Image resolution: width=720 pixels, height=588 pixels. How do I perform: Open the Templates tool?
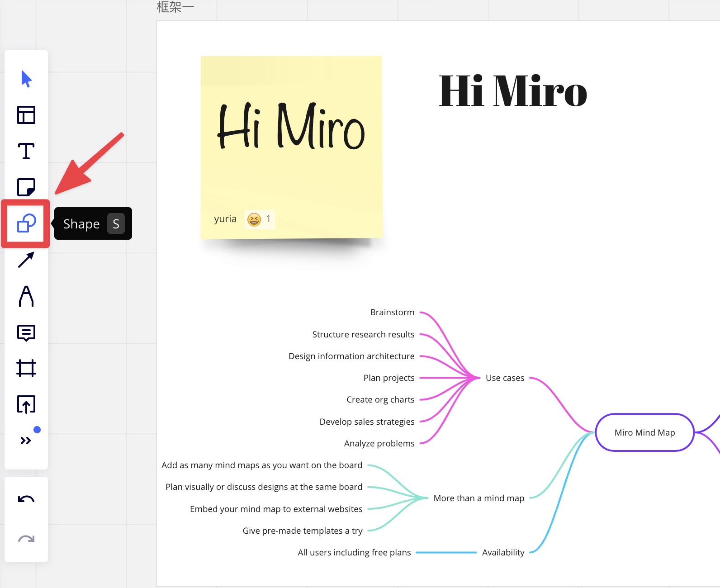point(26,115)
